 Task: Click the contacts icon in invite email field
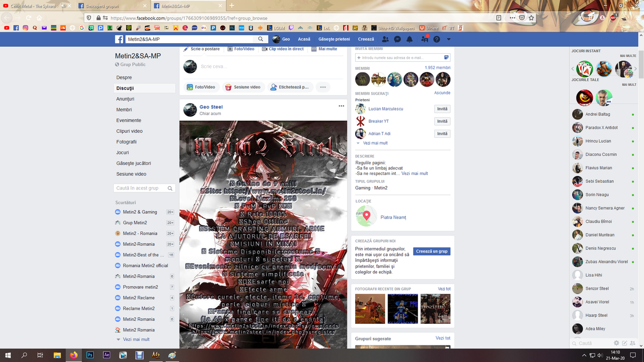click(x=446, y=58)
